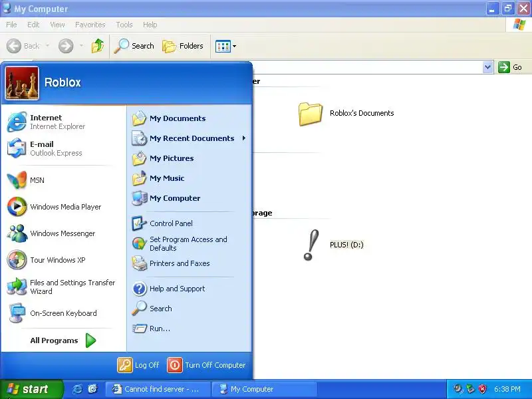This screenshot has width=532, height=399.
Task: Click Quick Launch Outlook Express icon
Action: [x=92, y=389]
